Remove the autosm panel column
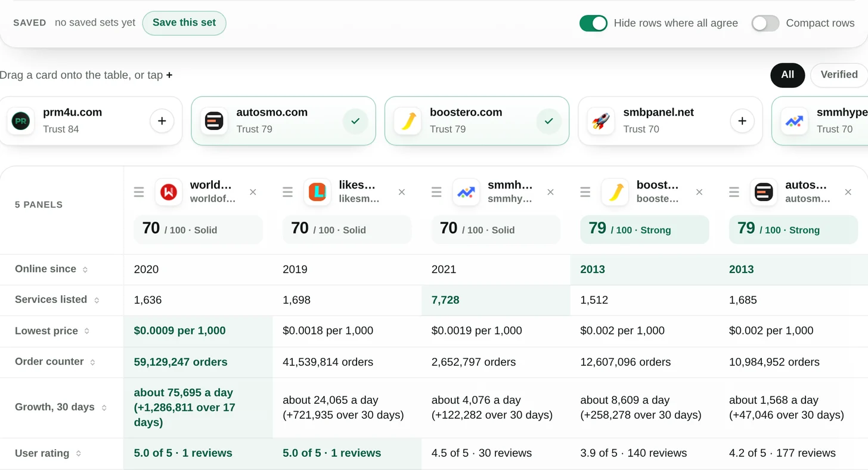This screenshot has height=470, width=868. pos(848,192)
